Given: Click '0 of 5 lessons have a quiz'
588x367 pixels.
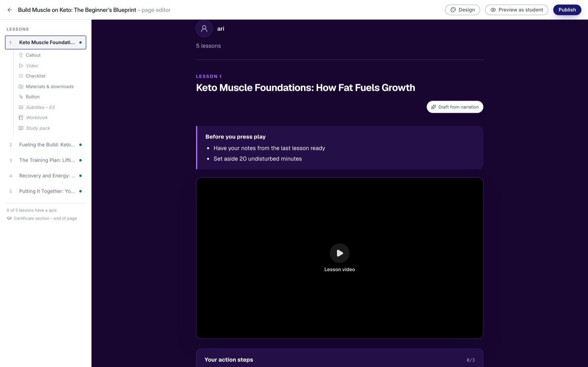Looking at the screenshot, I should click(x=32, y=210).
